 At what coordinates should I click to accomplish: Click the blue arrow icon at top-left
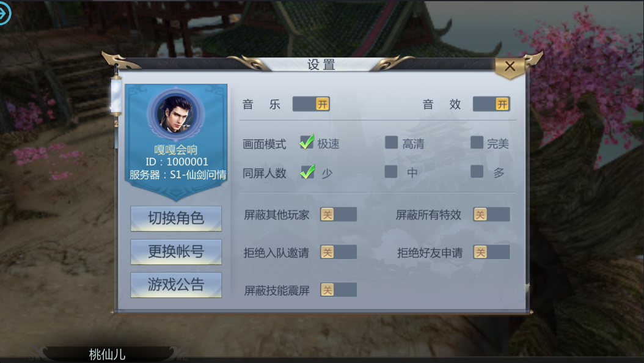click(x=4, y=13)
